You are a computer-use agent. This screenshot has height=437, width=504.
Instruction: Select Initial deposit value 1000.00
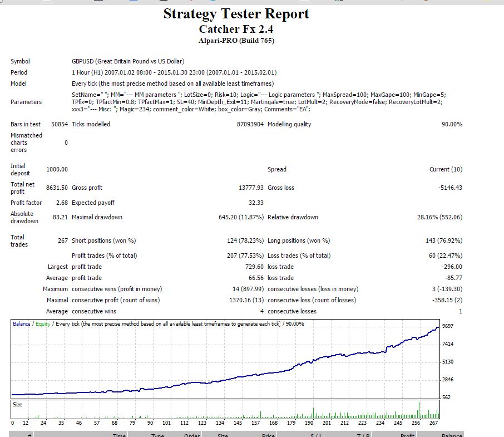coord(57,169)
